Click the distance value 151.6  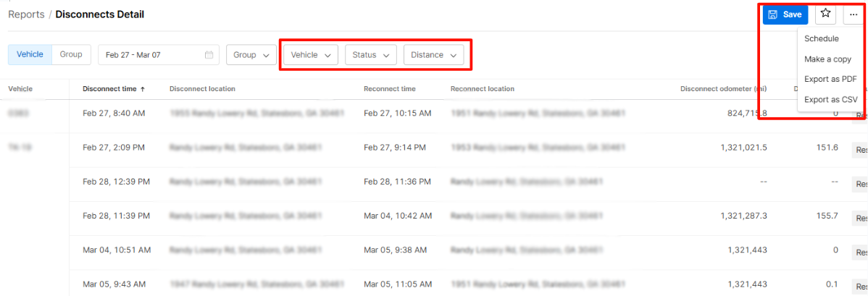click(x=827, y=148)
